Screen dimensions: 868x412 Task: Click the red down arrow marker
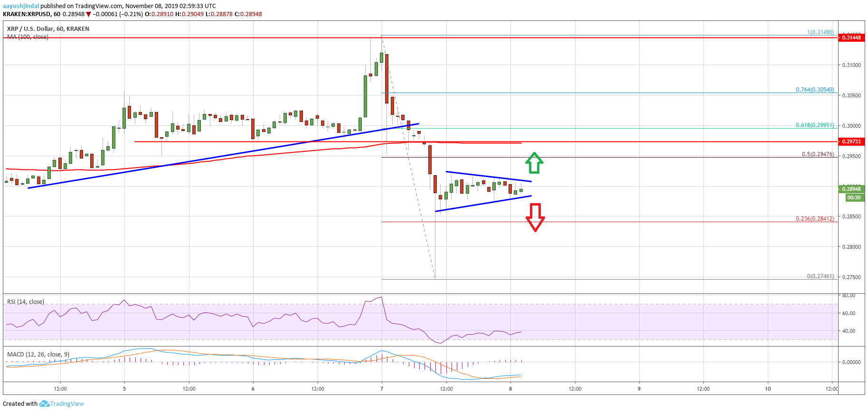tap(535, 217)
